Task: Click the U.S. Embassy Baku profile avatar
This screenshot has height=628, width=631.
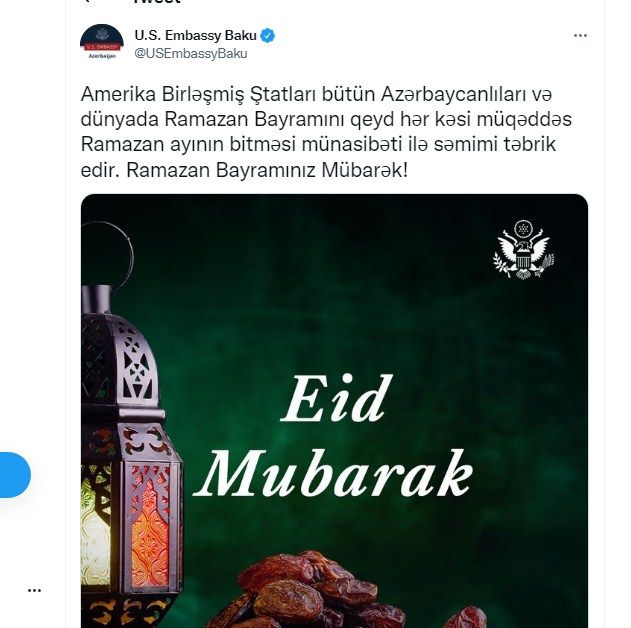Action: tap(102, 42)
